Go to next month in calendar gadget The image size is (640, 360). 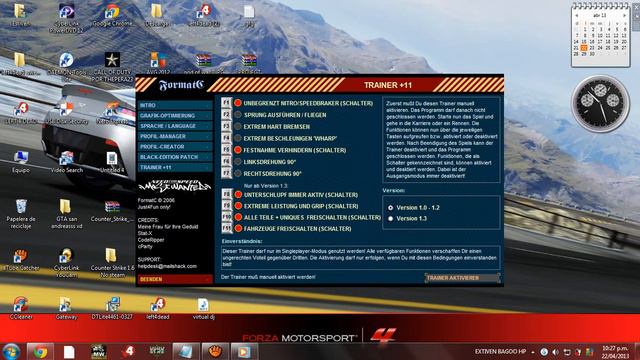624,16
